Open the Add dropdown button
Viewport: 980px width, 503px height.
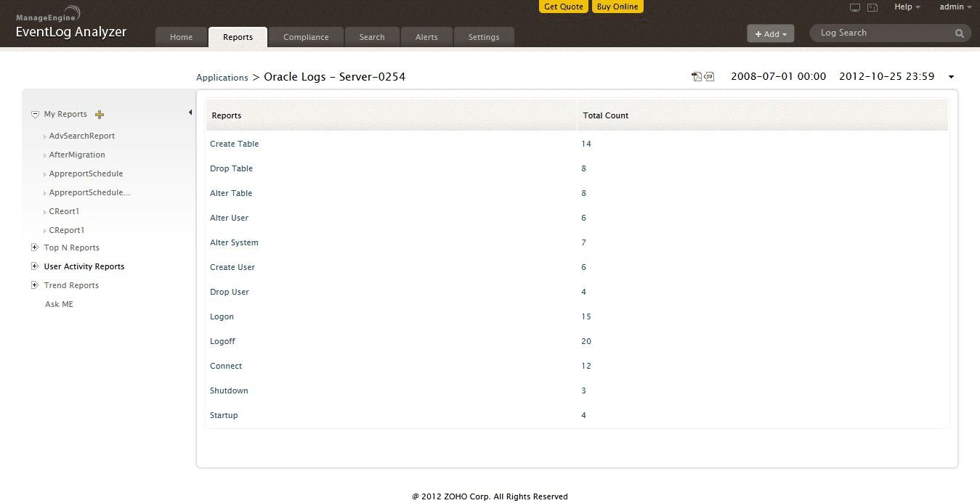771,33
